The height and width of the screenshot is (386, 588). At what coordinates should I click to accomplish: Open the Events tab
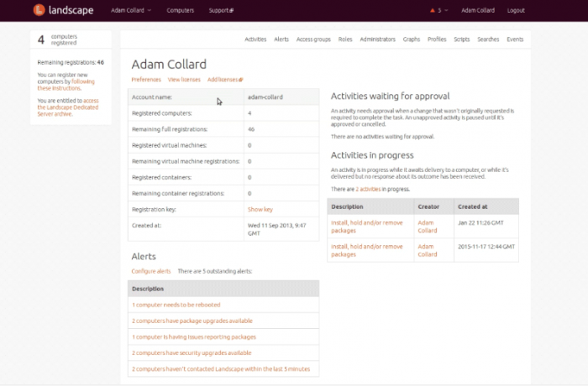pyautogui.click(x=515, y=39)
